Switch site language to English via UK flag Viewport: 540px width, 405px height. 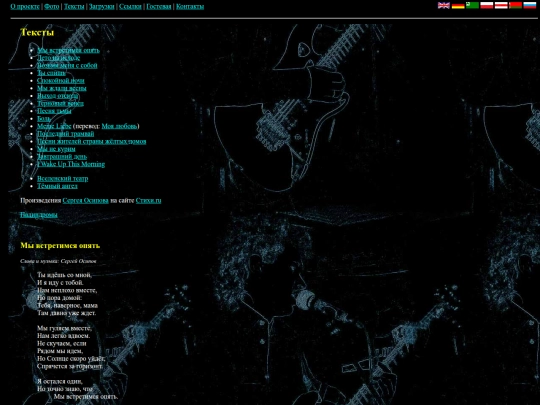[x=444, y=5]
